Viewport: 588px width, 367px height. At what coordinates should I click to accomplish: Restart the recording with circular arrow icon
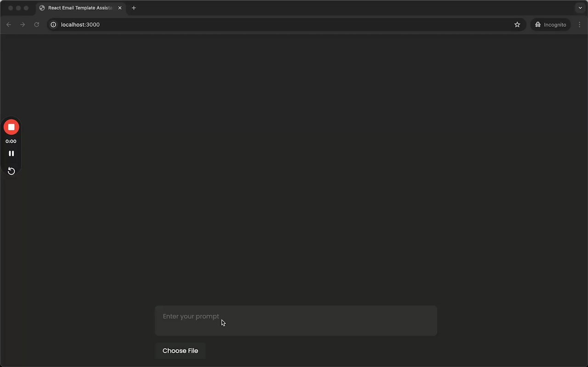point(11,171)
